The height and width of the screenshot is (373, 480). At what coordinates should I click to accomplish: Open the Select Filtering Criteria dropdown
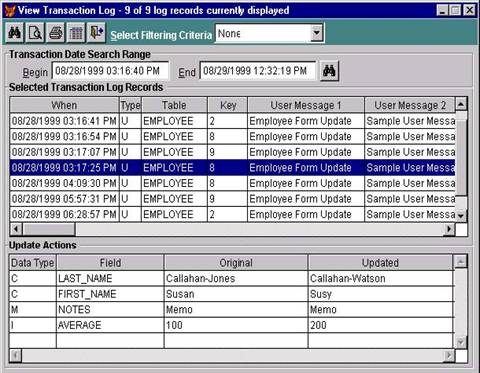(316, 33)
